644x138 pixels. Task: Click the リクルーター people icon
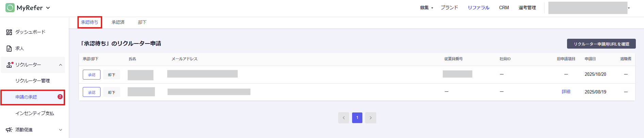point(9,65)
